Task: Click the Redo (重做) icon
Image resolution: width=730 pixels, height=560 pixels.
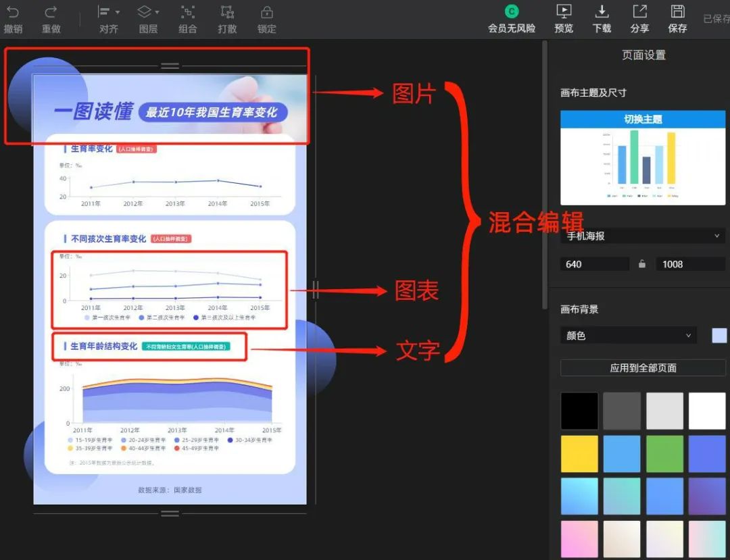Action: click(x=51, y=12)
